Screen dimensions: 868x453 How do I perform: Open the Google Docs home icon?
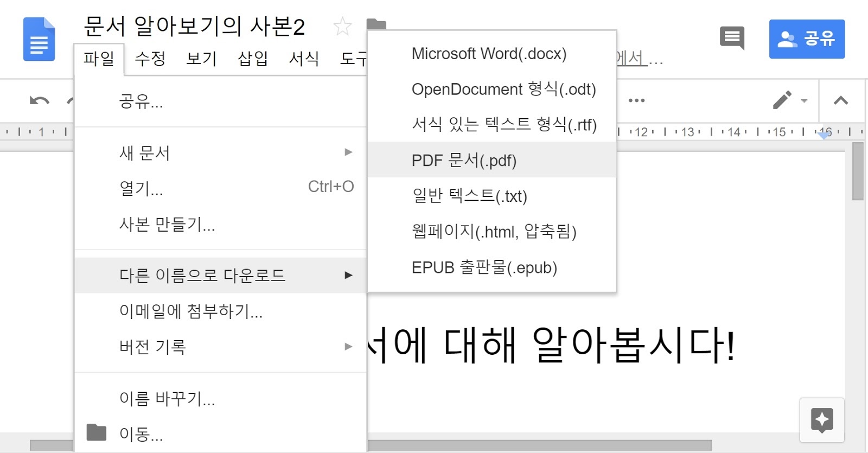(39, 39)
